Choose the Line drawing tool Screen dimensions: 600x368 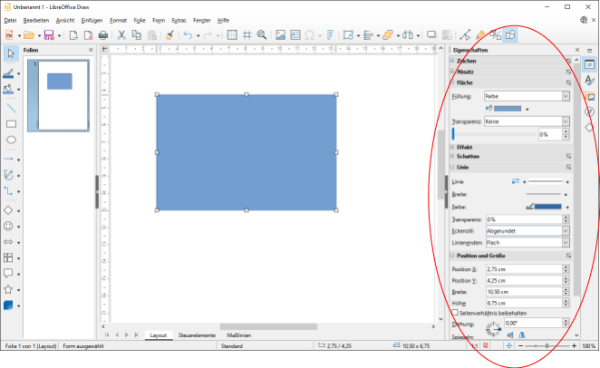click(11, 108)
